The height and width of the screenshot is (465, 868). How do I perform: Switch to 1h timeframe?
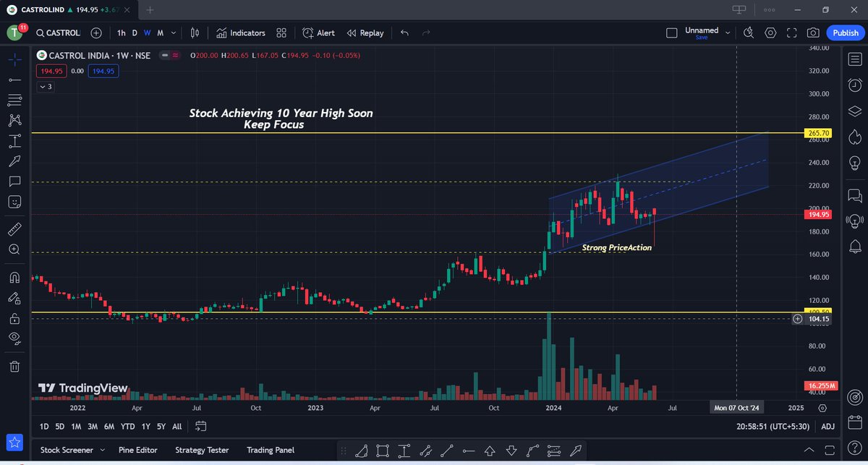point(122,33)
